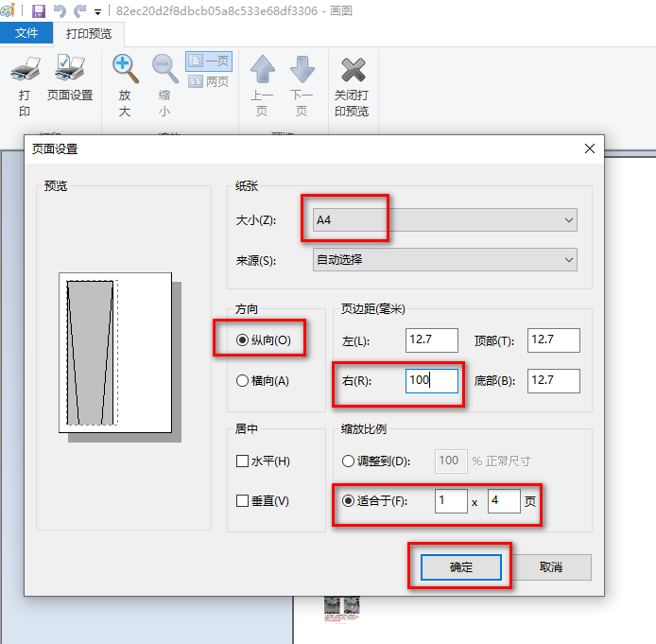Close print preview (关闭打印预览) icon
This screenshot has width=656, height=644.
(x=352, y=69)
